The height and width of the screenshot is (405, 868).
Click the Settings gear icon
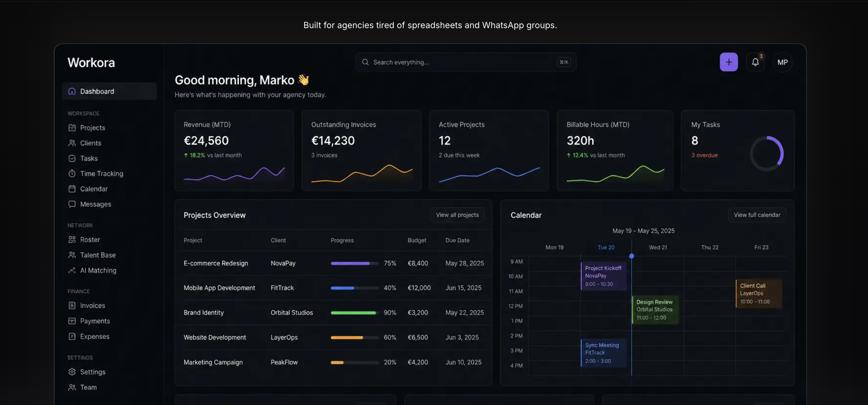point(72,372)
